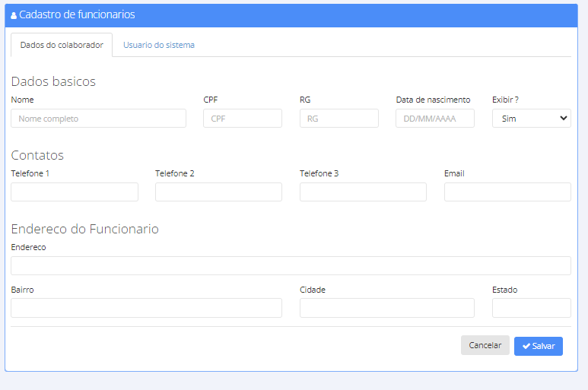Click the Cadastro de funcionarios header title
588x390 pixels.
point(77,14)
